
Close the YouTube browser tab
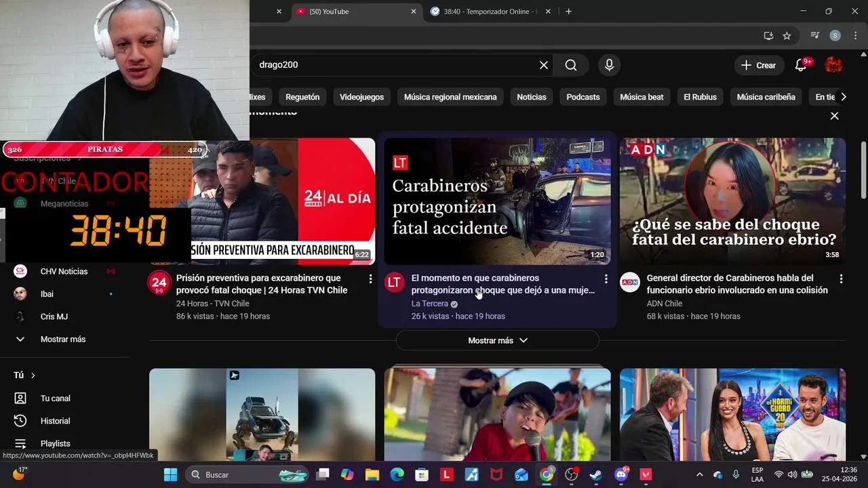[x=414, y=12]
